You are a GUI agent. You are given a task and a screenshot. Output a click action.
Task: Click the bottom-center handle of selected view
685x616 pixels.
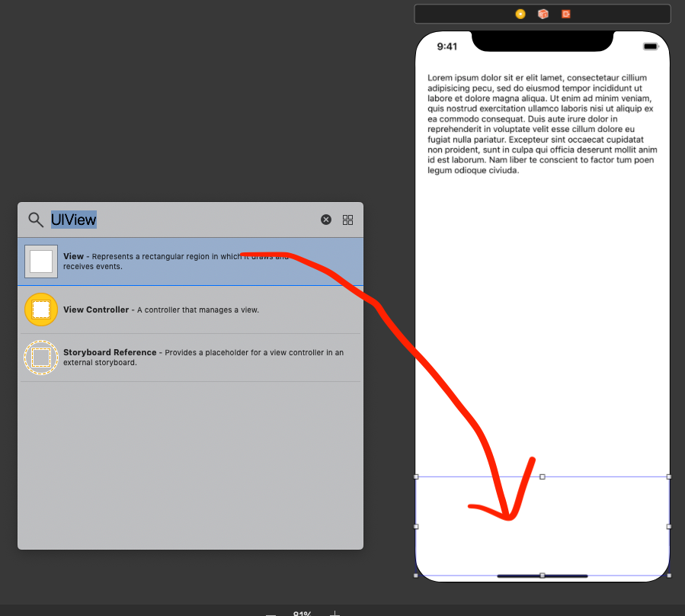(x=543, y=576)
